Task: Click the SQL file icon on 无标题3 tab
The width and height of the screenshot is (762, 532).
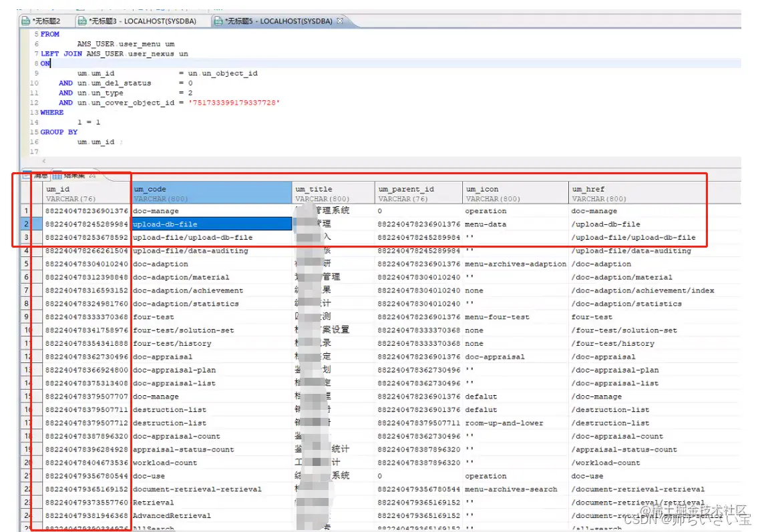Action: click(x=82, y=21)
